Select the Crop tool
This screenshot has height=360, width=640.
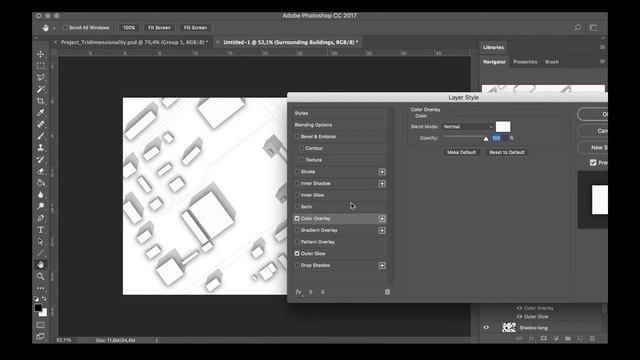40,101
